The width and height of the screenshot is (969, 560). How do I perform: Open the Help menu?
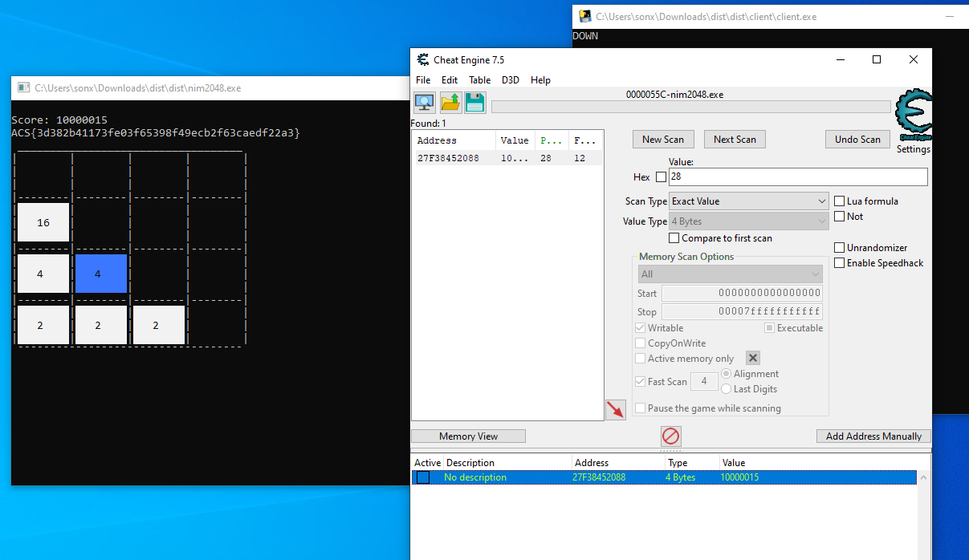click(541, 80)
